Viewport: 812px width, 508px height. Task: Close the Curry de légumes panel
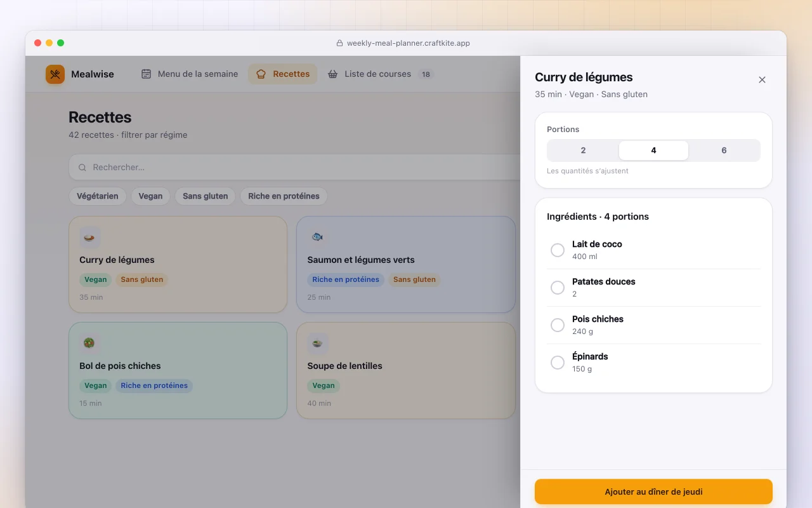pyautogui.click(x=762, y=80)
